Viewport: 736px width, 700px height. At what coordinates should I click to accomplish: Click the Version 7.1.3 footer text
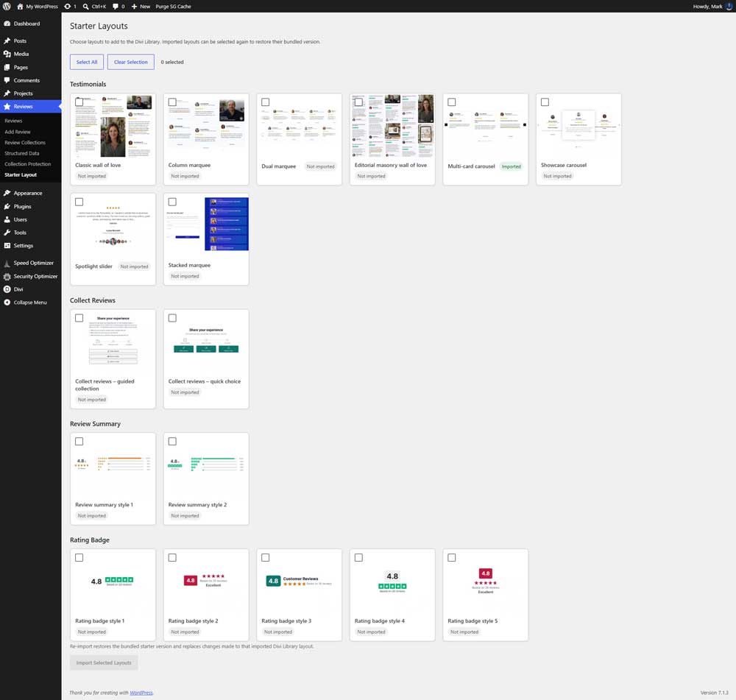(715, 693)
